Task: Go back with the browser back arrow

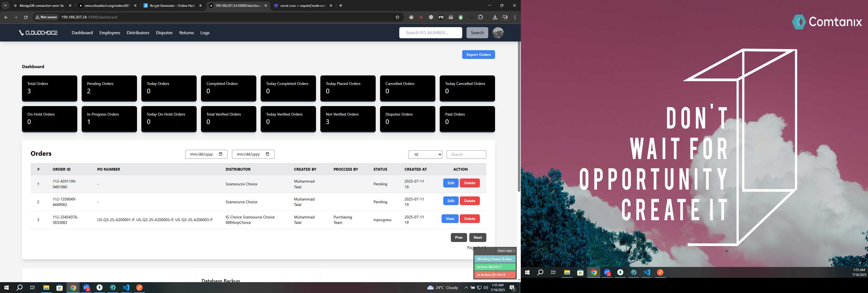Action: coord(6,17)
